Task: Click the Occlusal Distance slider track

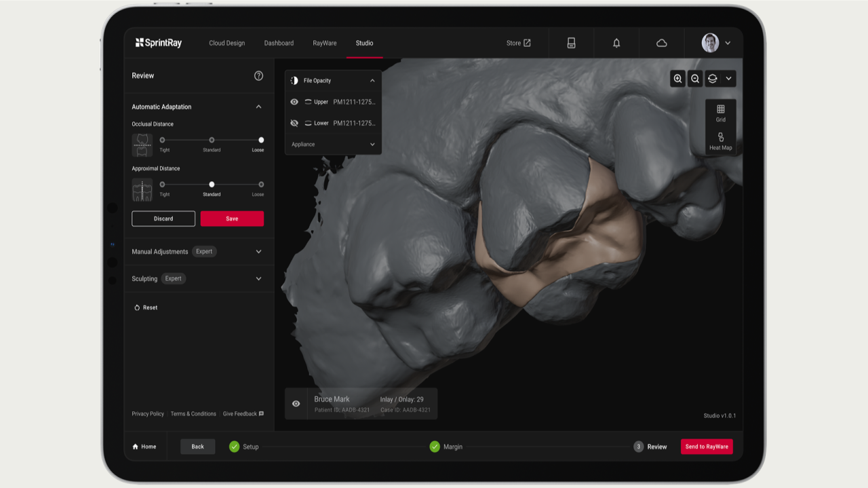Action: pyautogui.click(x=212, y=140)
